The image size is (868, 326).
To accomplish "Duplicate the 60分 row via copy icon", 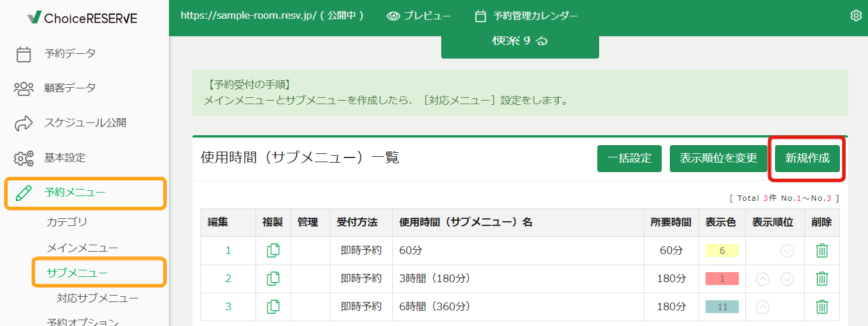I will pos(273,250).
